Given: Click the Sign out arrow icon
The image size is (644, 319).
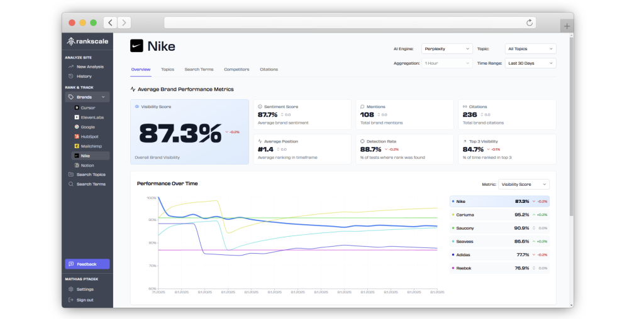Looking at the screenshot, I should click(70, 300).
